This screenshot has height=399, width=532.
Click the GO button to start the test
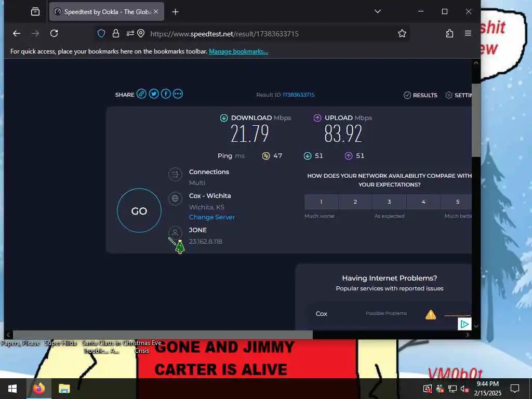coord(139,211)
